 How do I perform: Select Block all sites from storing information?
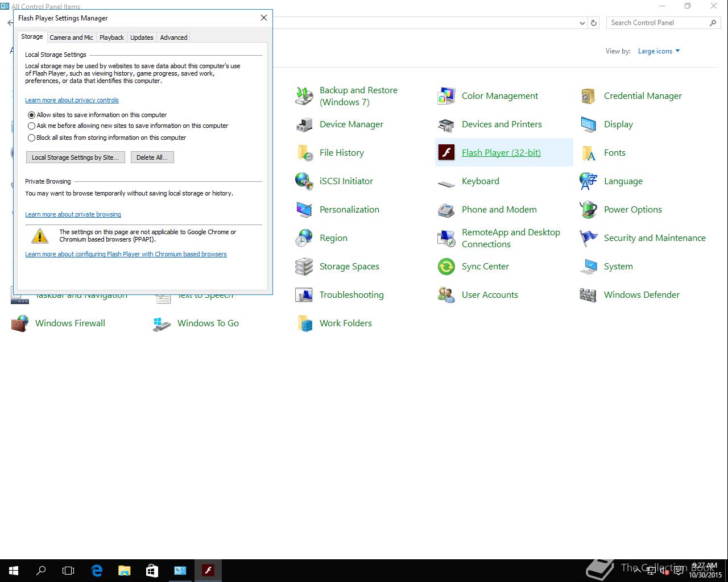click(x=32, y=138)
